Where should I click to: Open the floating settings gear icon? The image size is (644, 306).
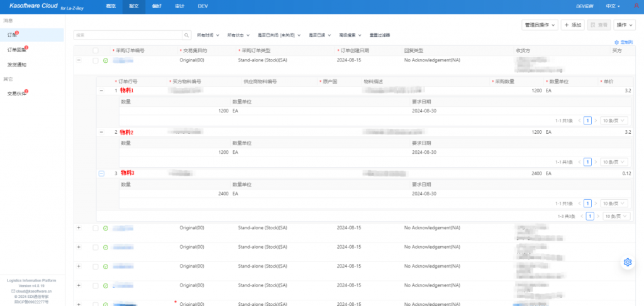tap(627, 262)
